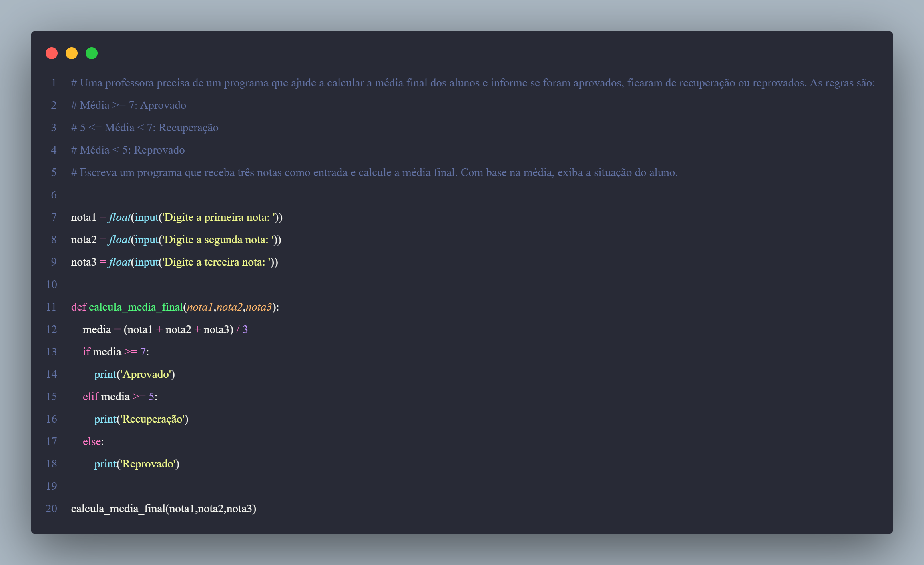The width and height of the screenshot is (924, 565).
Task: Click the input call on line 8
Action: coord(147,240)
